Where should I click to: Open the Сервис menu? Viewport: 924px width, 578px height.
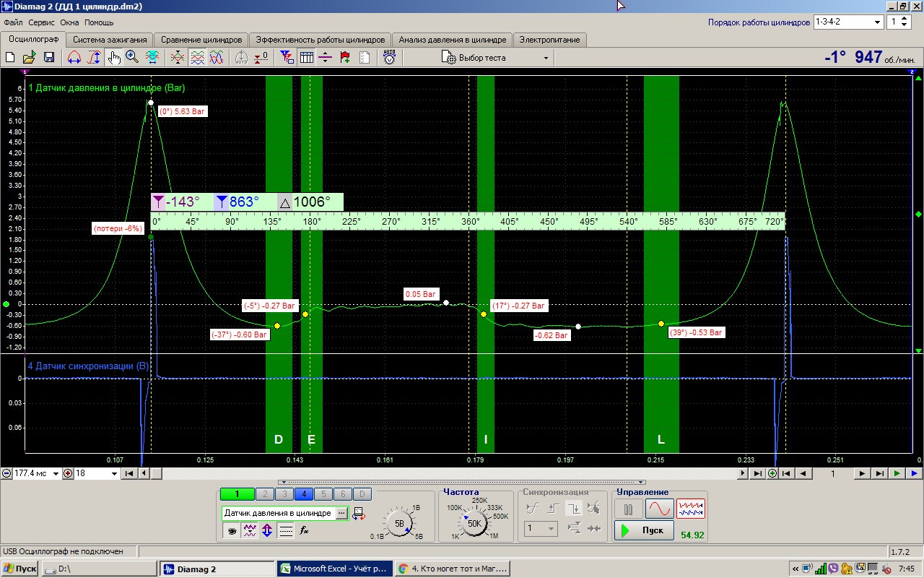pyautogui.click(x=42, y=22)
